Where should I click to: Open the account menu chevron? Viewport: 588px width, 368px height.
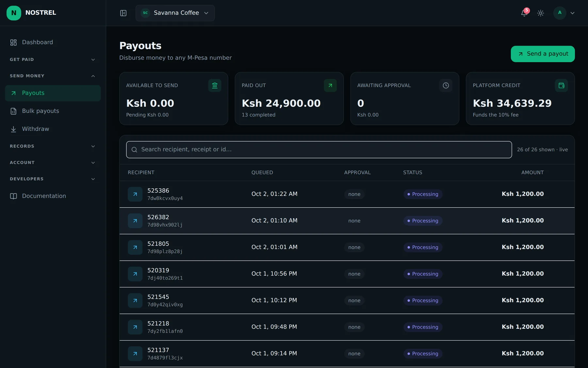[572, 13]
